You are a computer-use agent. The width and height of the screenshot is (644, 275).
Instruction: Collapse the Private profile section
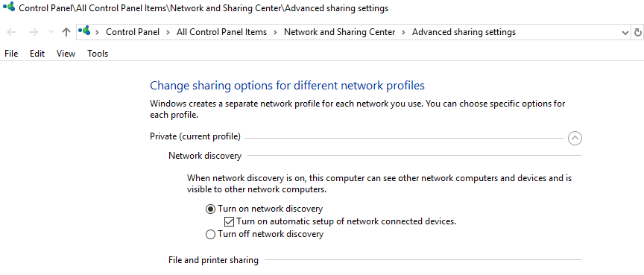[x=575, y=139]
